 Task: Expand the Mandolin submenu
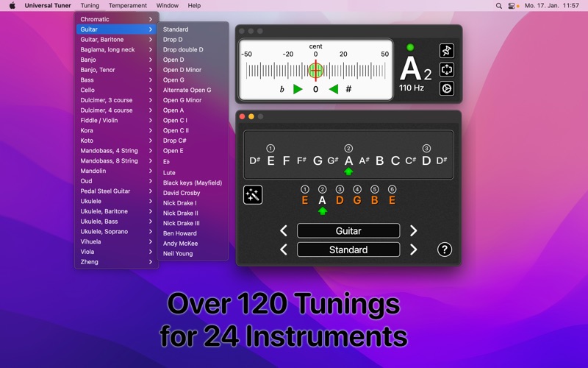[x=116, y=171]
